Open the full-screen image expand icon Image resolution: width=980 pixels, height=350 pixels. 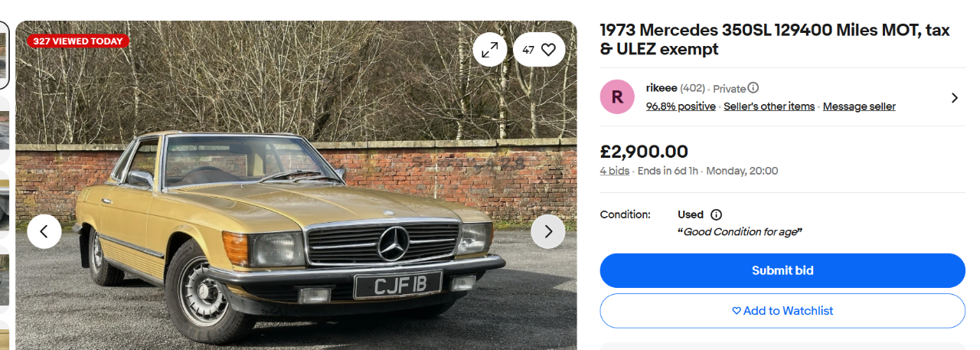click(x=490, y=50)
